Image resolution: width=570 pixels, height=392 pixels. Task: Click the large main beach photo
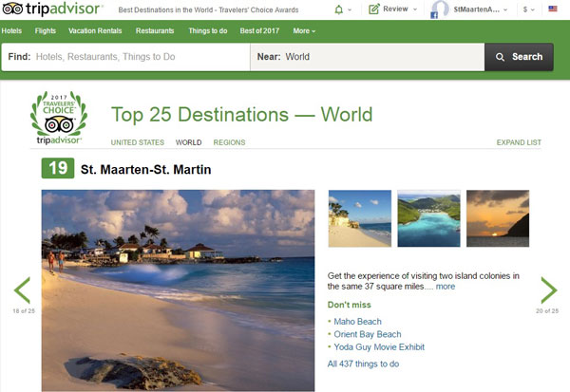pyautogui.click(x=179, y=290)
